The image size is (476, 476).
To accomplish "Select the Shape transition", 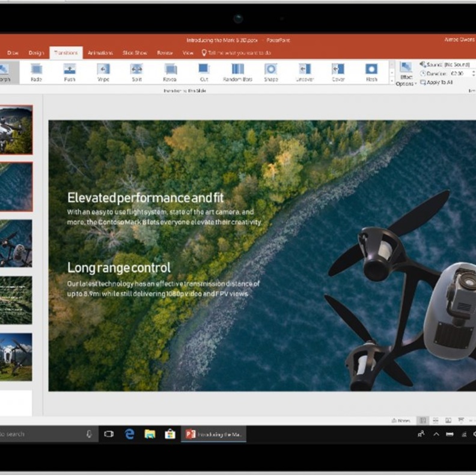I will (x=271, y=72).
